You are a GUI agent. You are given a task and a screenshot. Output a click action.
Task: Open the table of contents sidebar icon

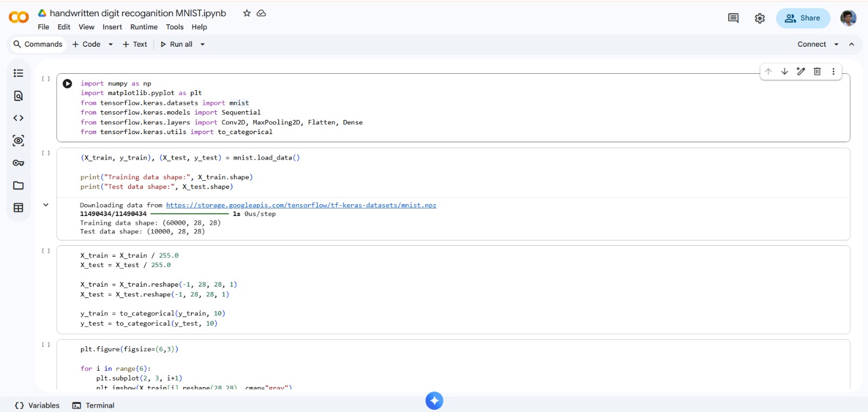(x=18, y=73)
